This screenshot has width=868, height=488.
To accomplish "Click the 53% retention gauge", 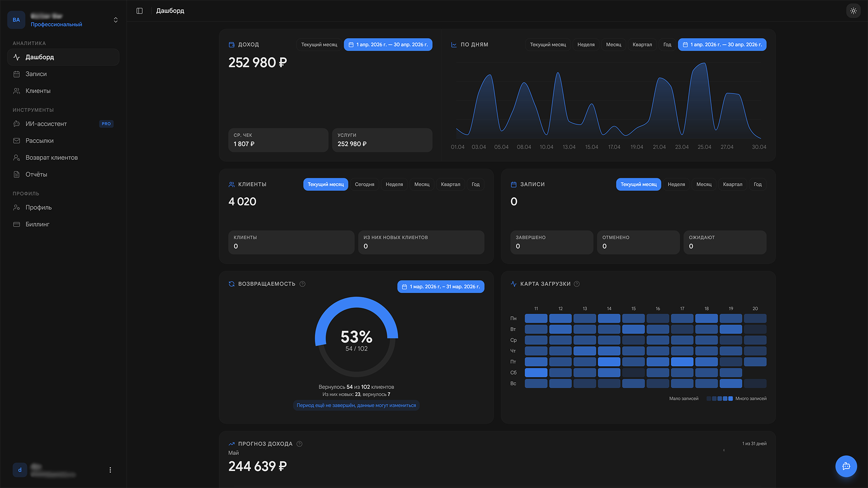I will point(356,337).
